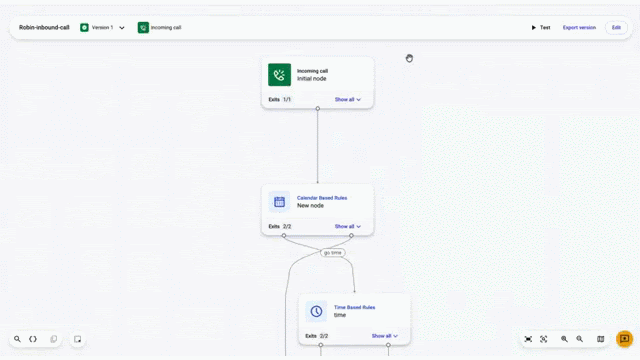Click the Initial node text

pyautogui.click(x=311, y=79)
